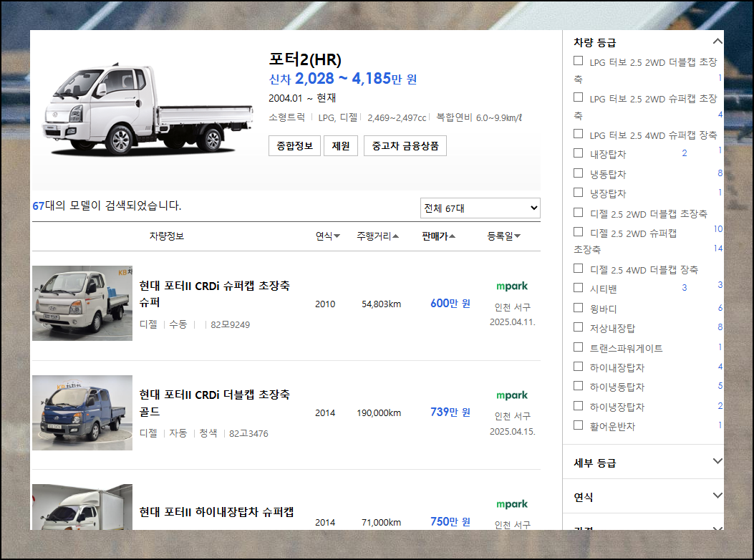754x560 pixels.
Task: Click the 600만 원 price
Action: [450, 304]
